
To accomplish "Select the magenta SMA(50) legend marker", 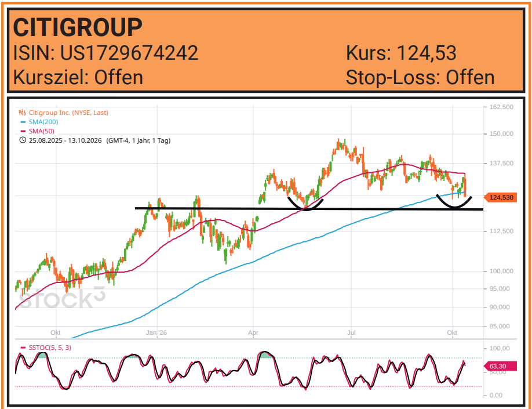I will click(x=23, y=131).
